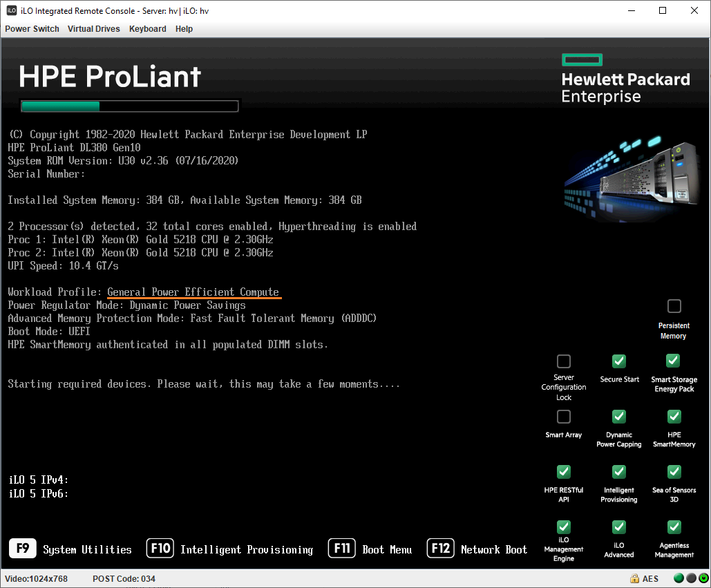
Task: Click the Video:1024x768 status text
Action: click(36, 579)
